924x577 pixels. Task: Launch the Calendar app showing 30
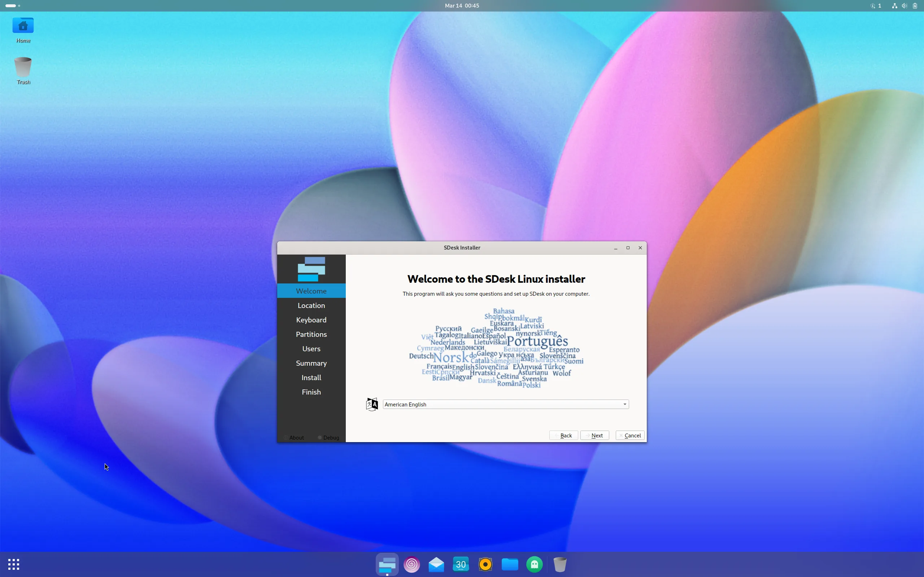point(461,564)
